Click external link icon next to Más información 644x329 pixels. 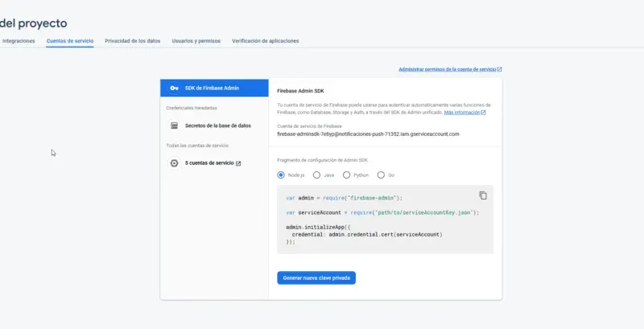click(483, 113)
